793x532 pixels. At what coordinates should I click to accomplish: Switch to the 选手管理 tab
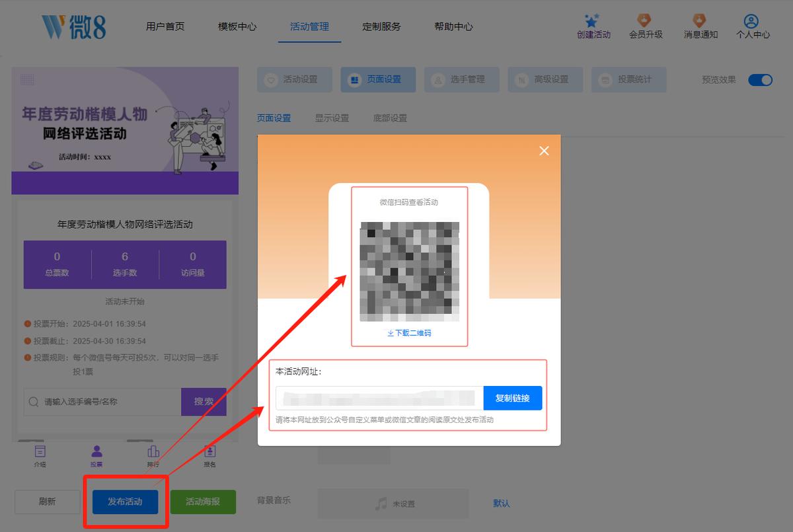[x=462, y=79]
